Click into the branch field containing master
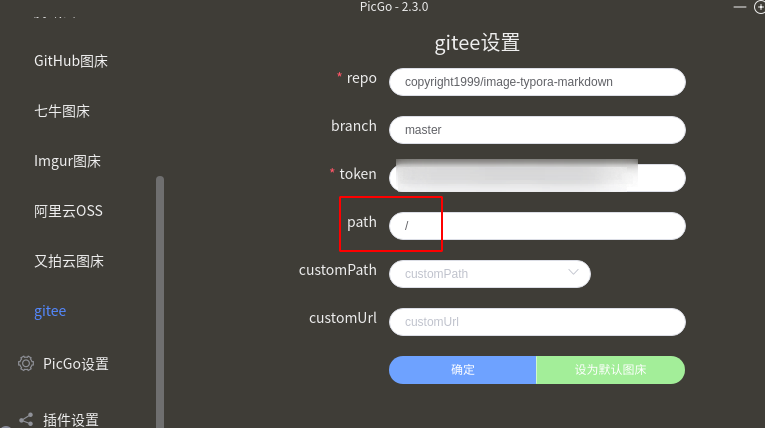This screenshot has width=765, height=428. click(537, 130)
